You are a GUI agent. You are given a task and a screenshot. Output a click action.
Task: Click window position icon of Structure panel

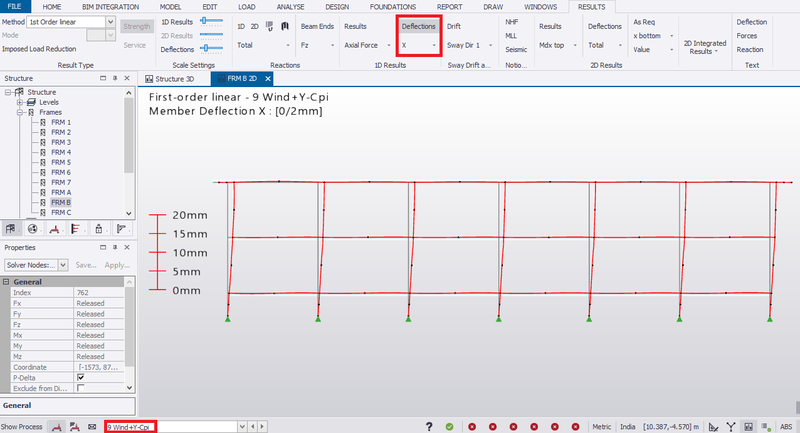coord(103,78)
